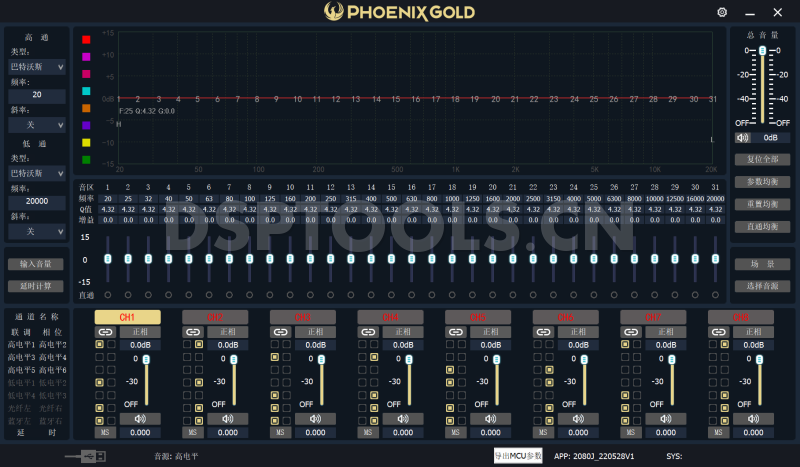
Task: Click the 参数均衡 button
Action: [x=763, y=182]
